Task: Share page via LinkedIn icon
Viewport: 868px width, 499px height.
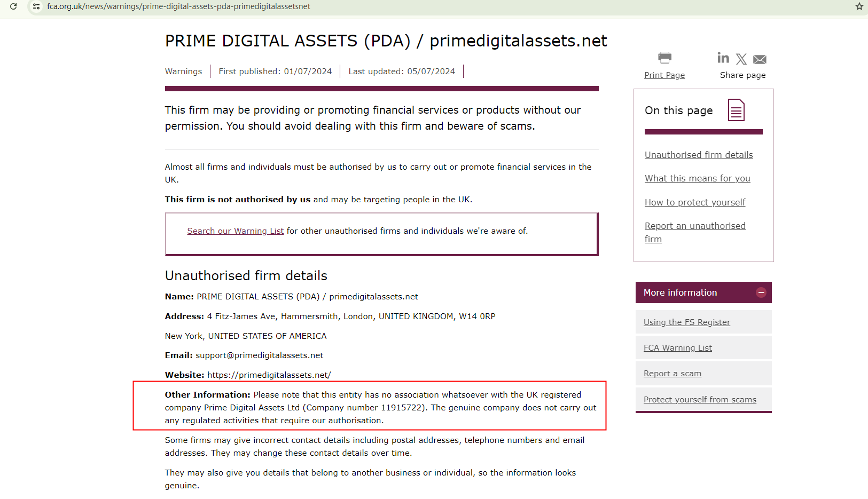Action: click(x=723, y=58)
